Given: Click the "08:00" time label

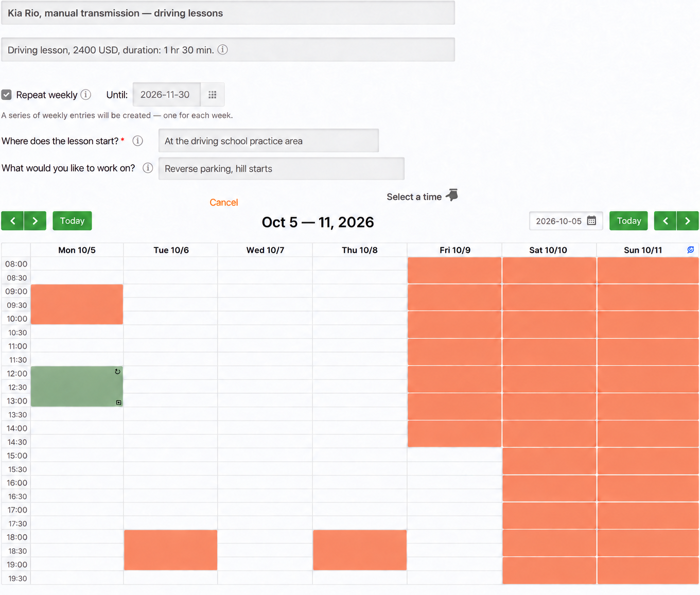Looking at the screenshot, I should [x=16, y=264].
